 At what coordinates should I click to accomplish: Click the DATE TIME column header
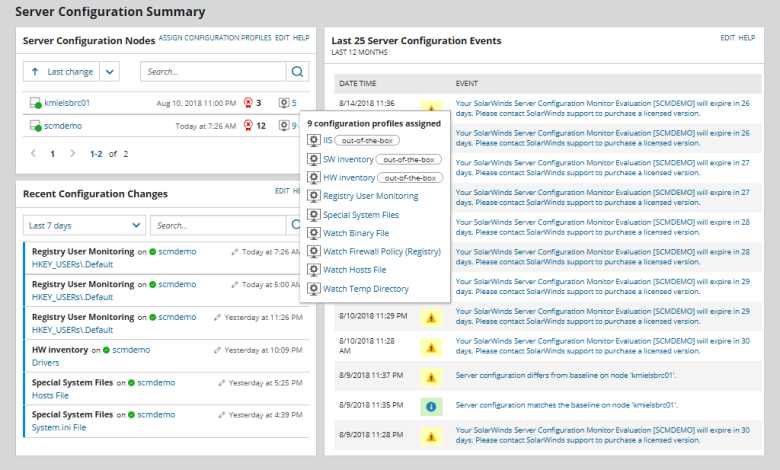358,84
